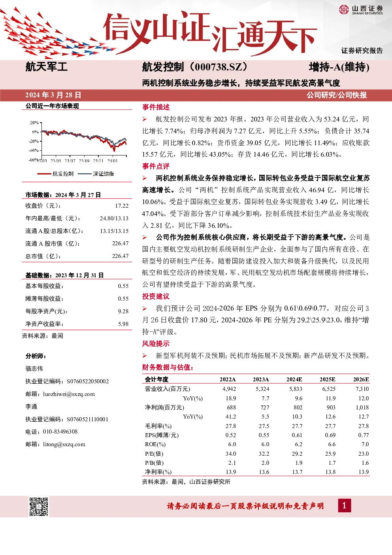Click revenue cell 7,310
392x555 pixels.
362,389
